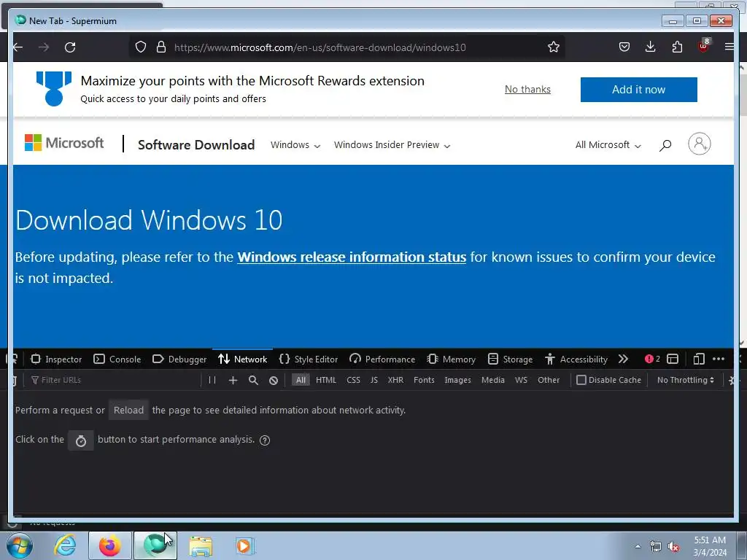
Task: Open the No Throttling dropdown
Action: point(685,380)
